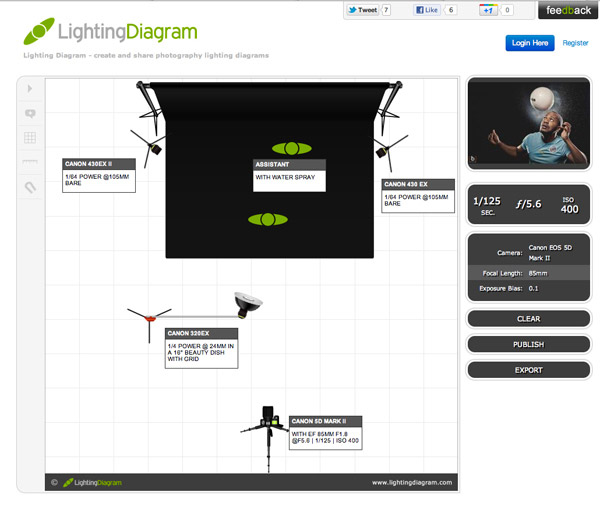Click the LightingDiagram logo at top
The height and width of the screenshot is (506, 600).
[x=111, y=31]
